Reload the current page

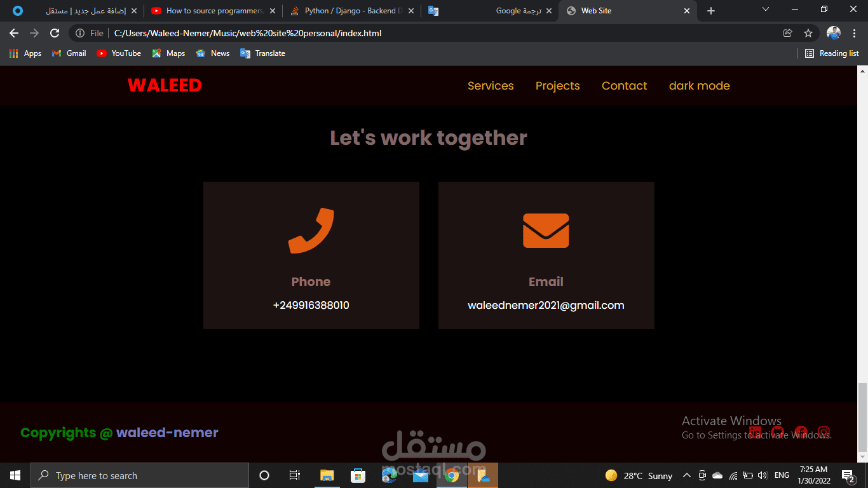pyautogui.click(x=55, y=33)
